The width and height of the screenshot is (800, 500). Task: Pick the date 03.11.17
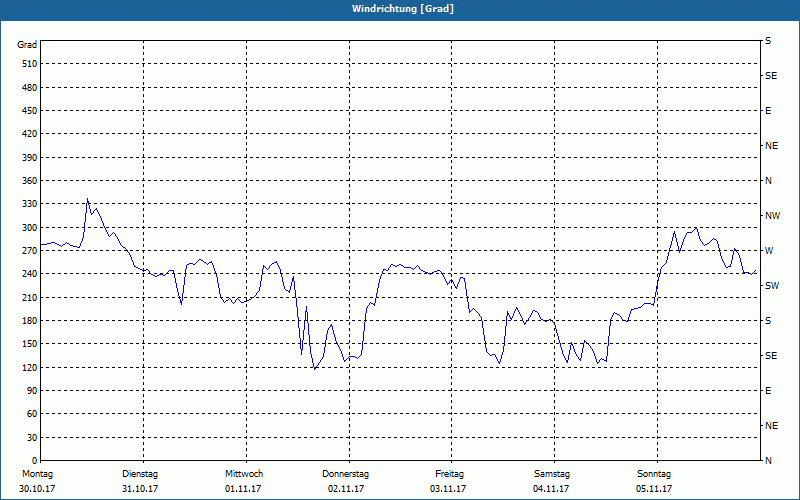tap(448, 489)
